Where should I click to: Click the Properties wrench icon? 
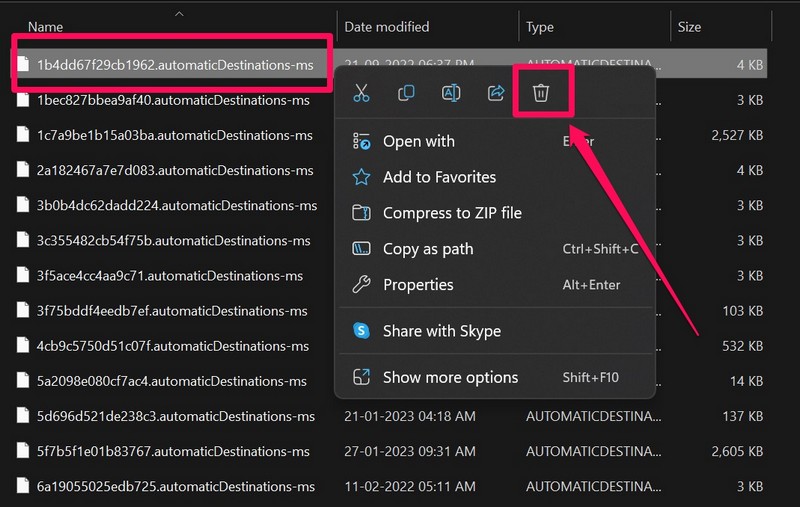tap(362, 285)
